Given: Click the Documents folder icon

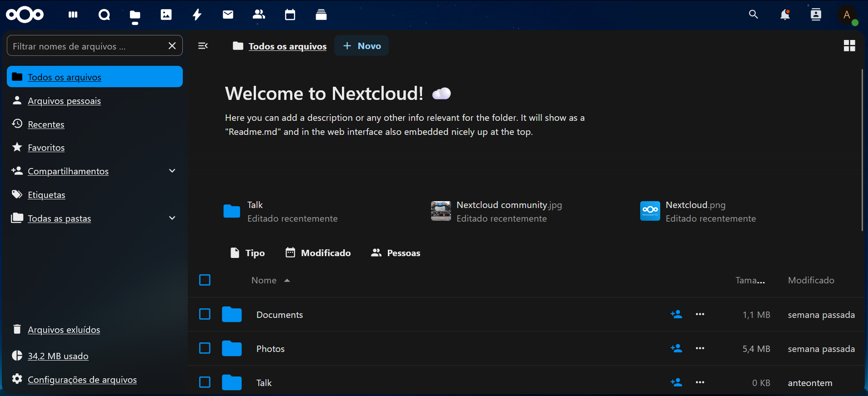Looking at the screenshot, I should coord(232,314).
